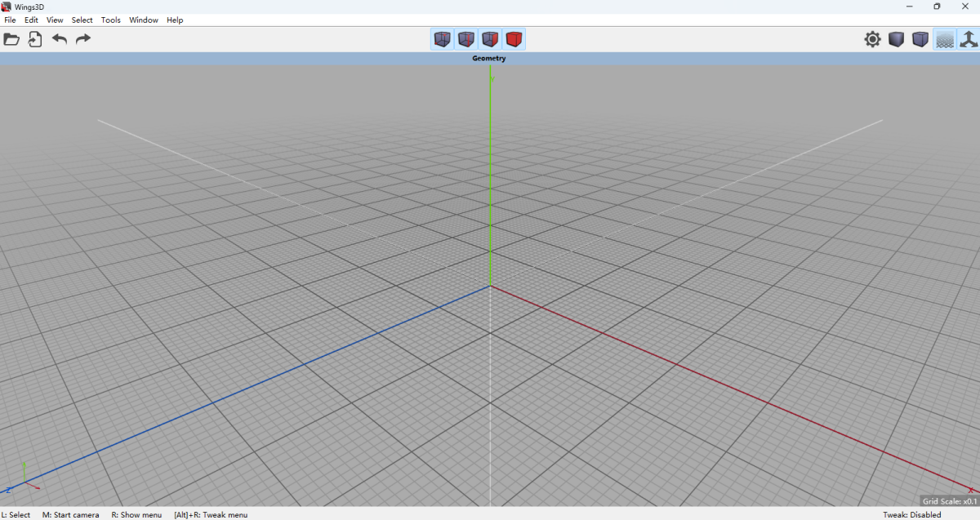Switch to edge selection mode
The image size is (980, 520).
click(x=465, y=39)
